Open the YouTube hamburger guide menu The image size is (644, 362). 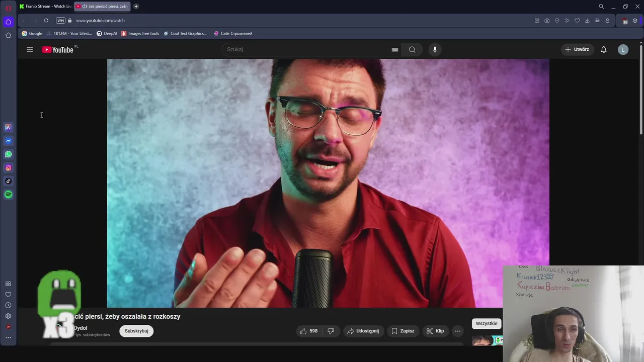tap(30, 49)
